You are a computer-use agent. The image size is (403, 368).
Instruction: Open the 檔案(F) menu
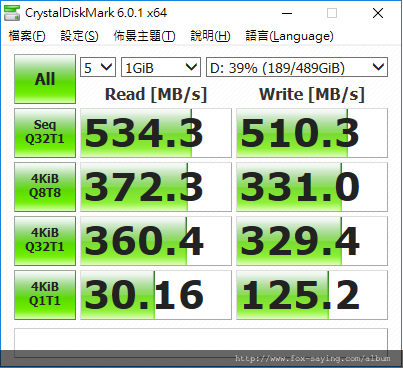coord(27,36)
